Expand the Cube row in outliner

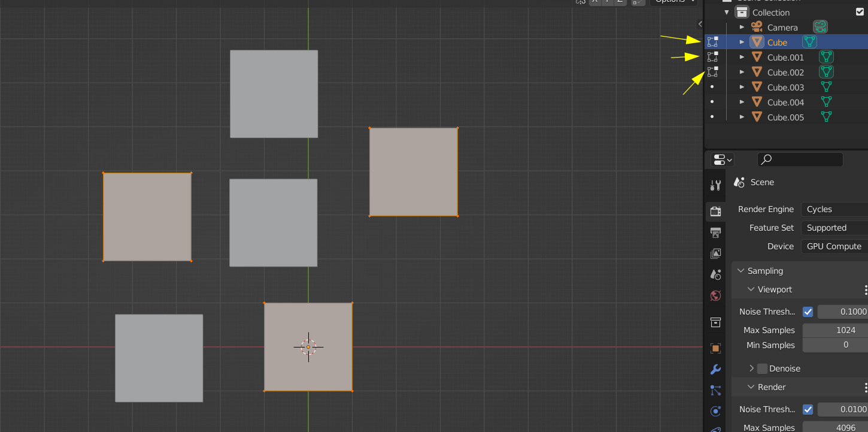[742, 42]
